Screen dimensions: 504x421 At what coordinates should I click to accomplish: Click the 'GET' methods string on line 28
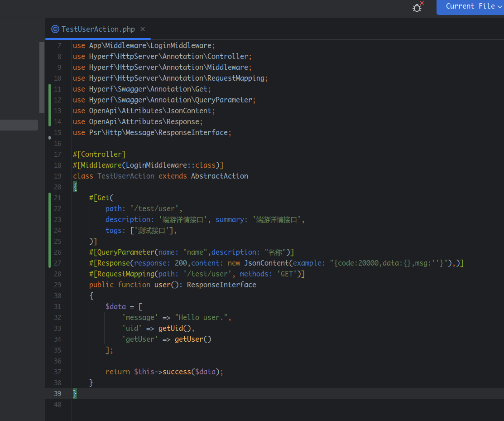point(287,274)
